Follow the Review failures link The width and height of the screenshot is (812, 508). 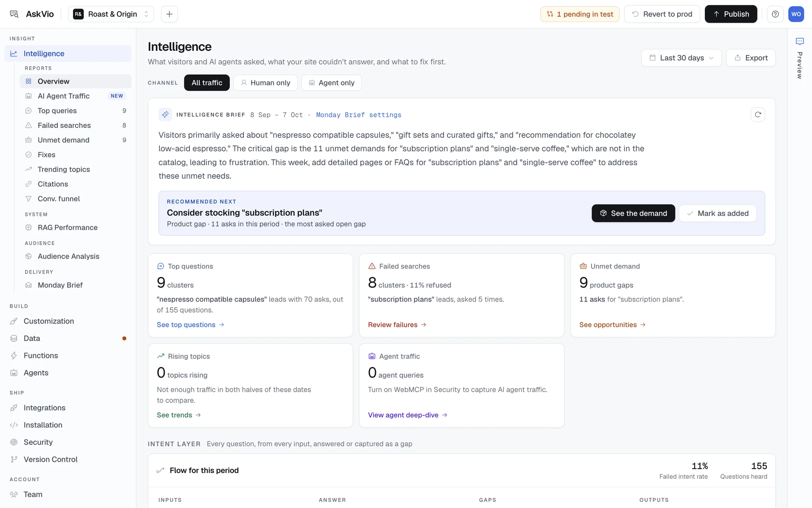397,325
